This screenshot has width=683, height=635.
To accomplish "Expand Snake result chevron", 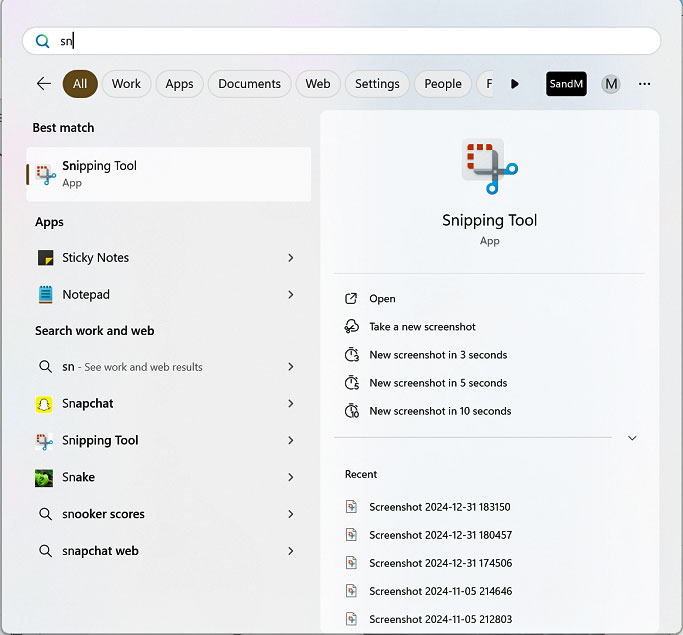I will click(x=291, y=477).
